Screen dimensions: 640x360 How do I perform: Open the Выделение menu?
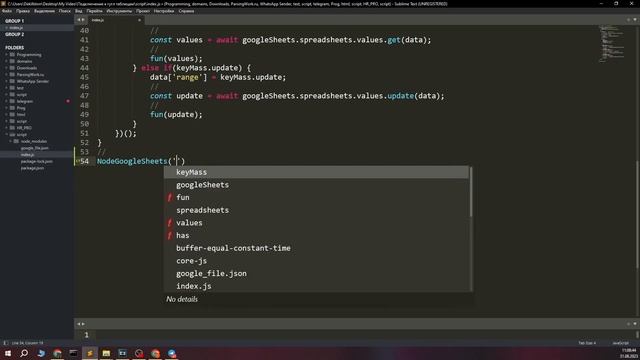(44, 11)
